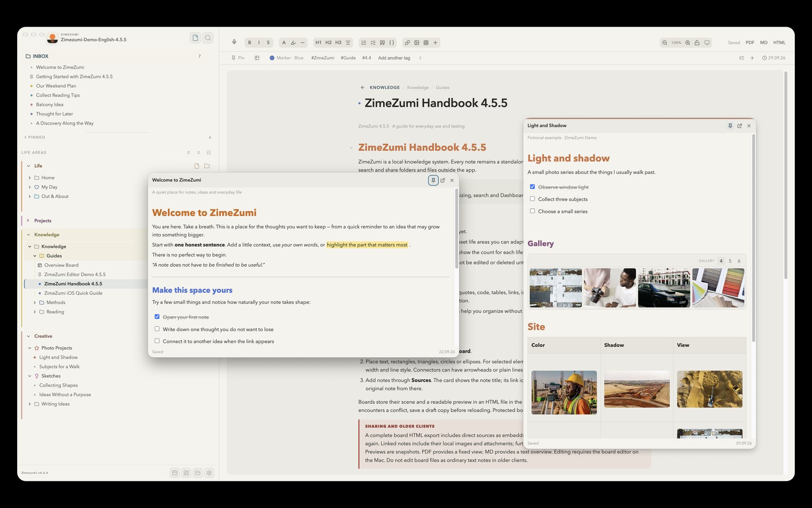Expand the Methods folder
This screenshot has width=812, height=508.
tap(35, 303)
